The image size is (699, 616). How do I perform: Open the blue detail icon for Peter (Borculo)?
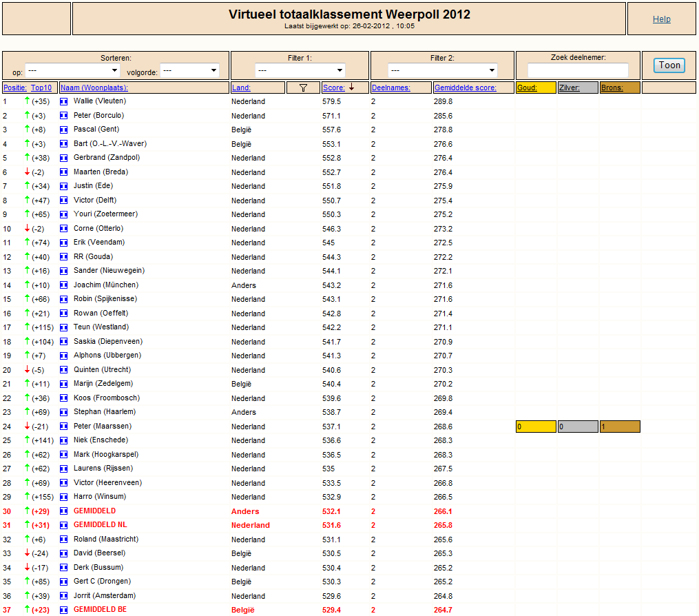click(64, 116)
